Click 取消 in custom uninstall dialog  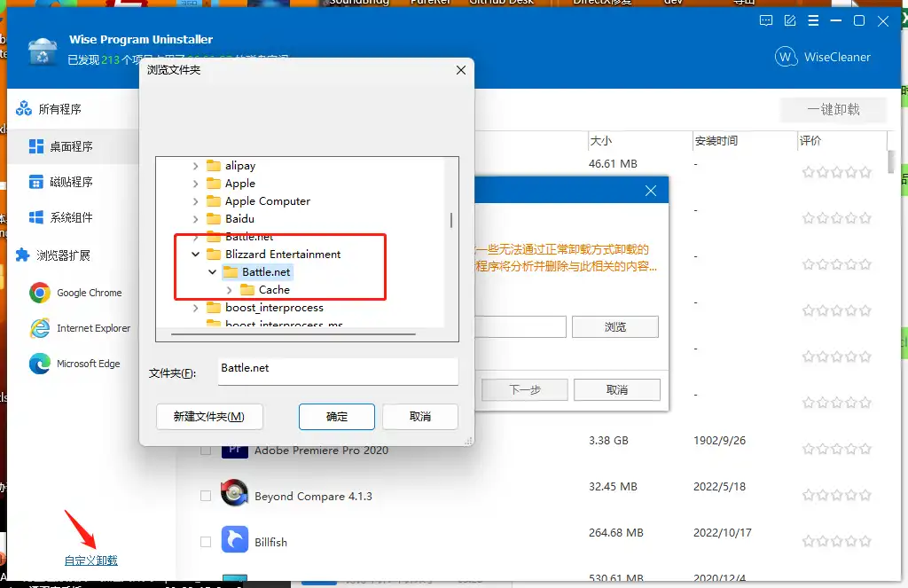(x=617, y=390)
